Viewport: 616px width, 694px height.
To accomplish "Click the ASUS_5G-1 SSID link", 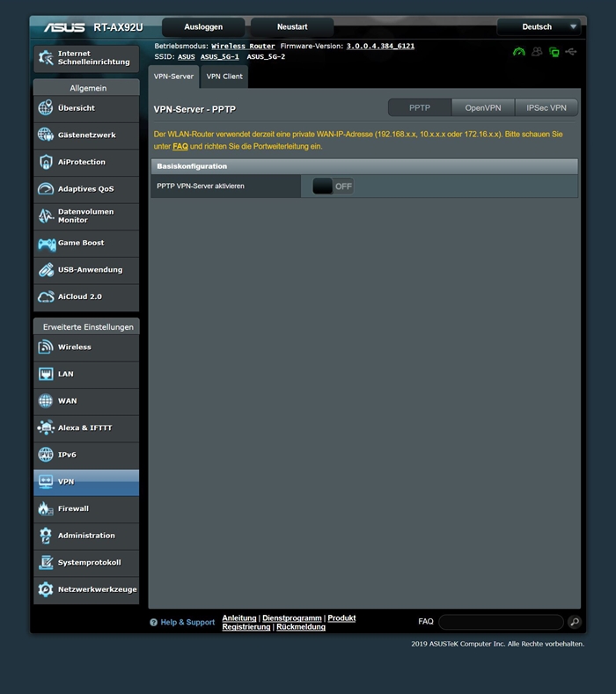I will pyautogui.click(x=220, y=56).
